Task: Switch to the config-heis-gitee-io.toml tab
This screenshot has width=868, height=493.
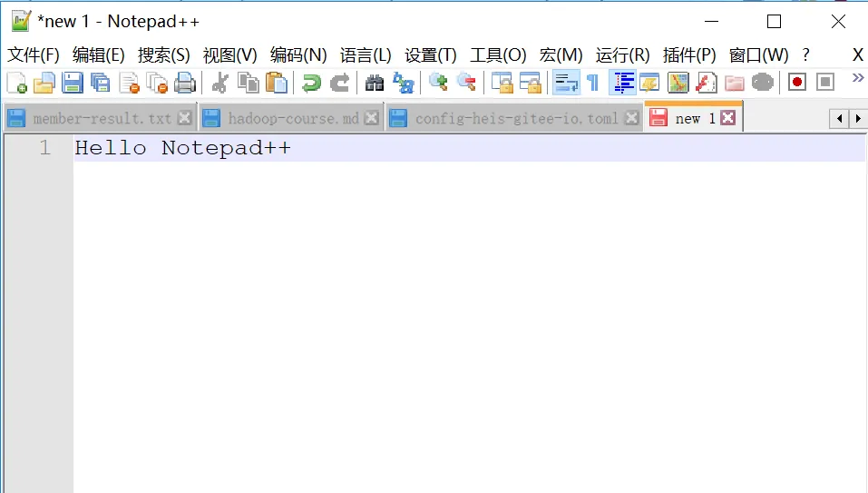Action: point(515,118)
